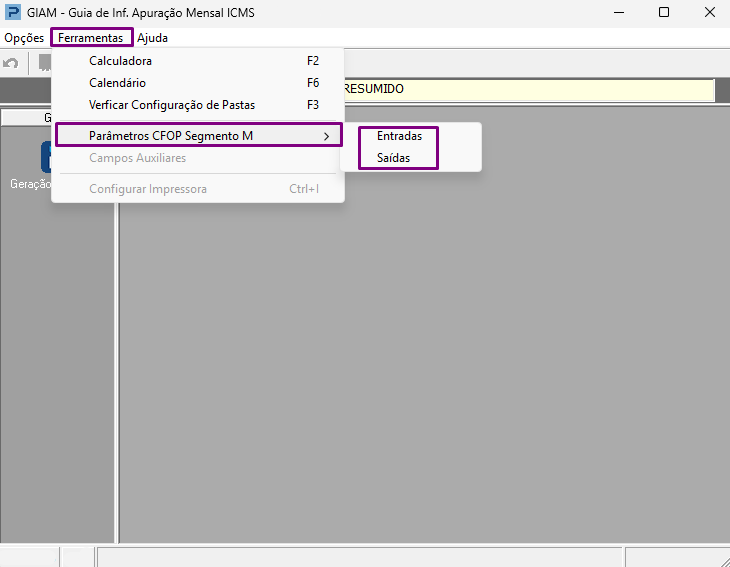The height and width of the screenshot is (567, 730).
Task: Open the Opções menu
Action: (24, 38)
